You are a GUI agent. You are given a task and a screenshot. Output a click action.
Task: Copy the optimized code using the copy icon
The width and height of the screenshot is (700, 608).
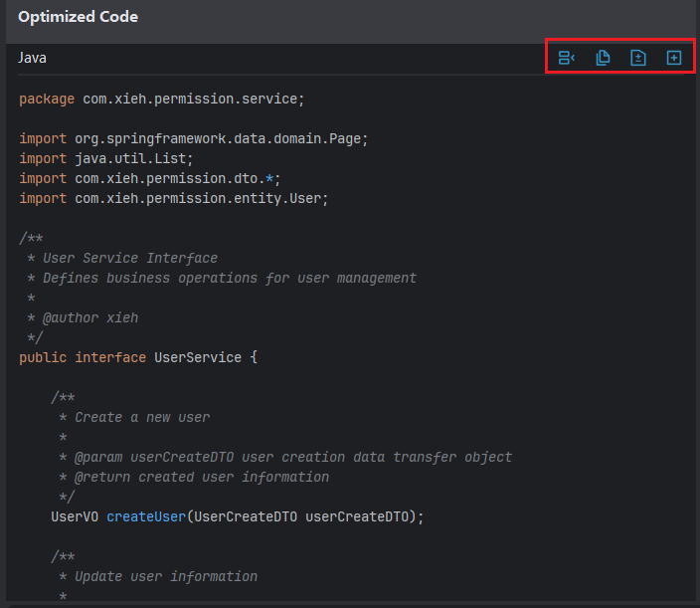603,58
